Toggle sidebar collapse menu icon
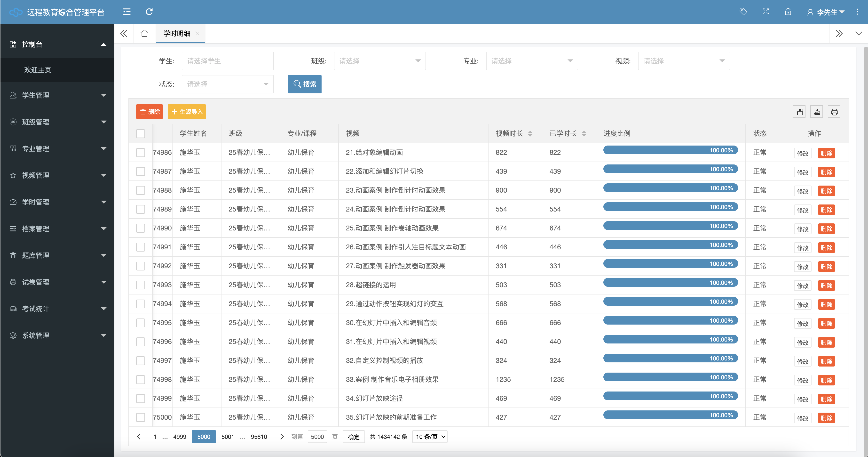 click(x=127, y=12)
